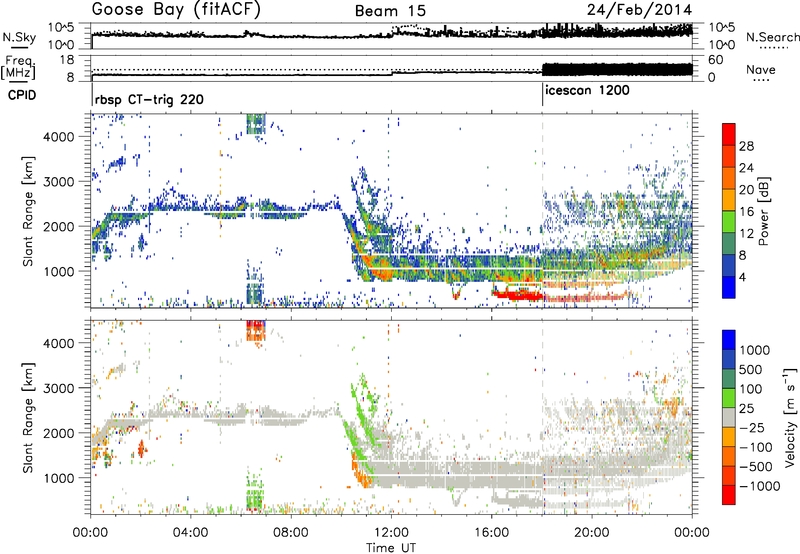Click the '18' frequency axis tick label

click(x=67, y=60)
